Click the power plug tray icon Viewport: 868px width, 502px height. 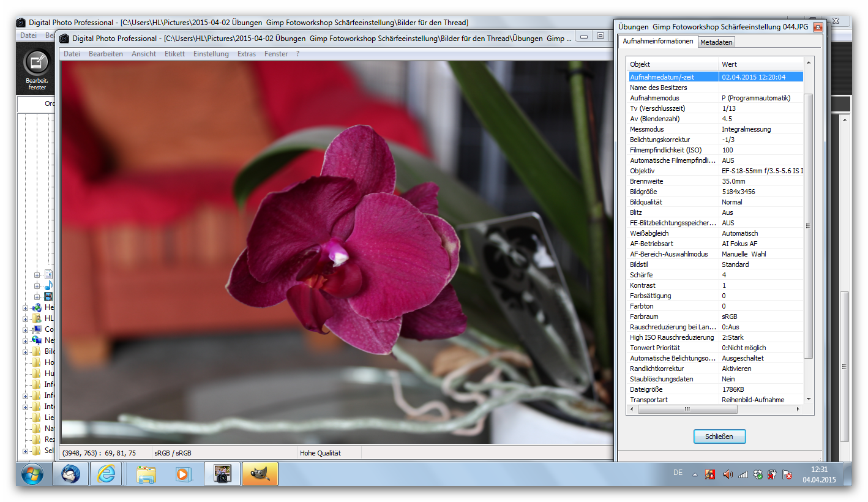click(773, 474)
